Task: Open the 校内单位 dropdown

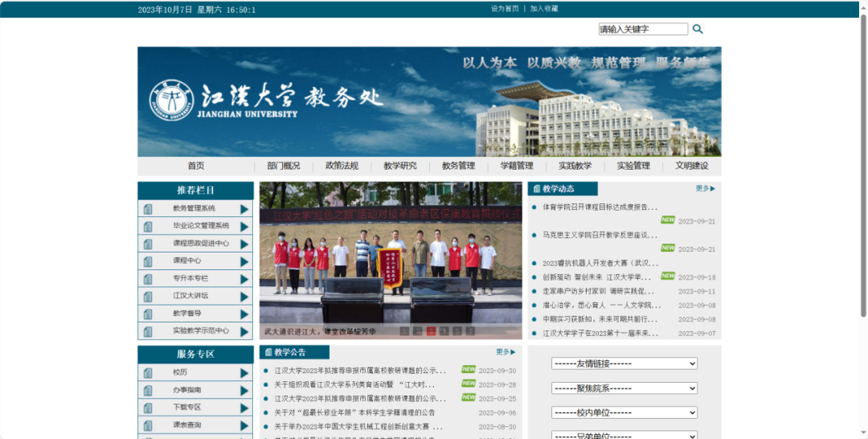Action: click(624, 412)
